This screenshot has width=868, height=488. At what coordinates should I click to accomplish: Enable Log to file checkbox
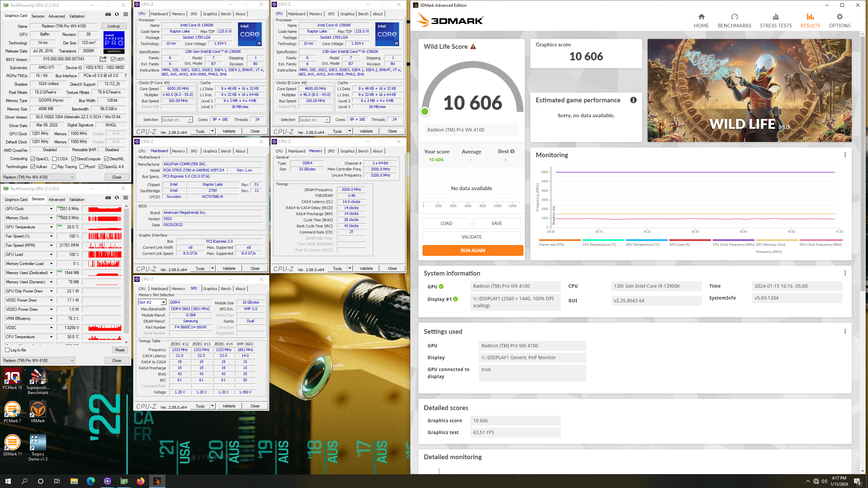point(7,350)
